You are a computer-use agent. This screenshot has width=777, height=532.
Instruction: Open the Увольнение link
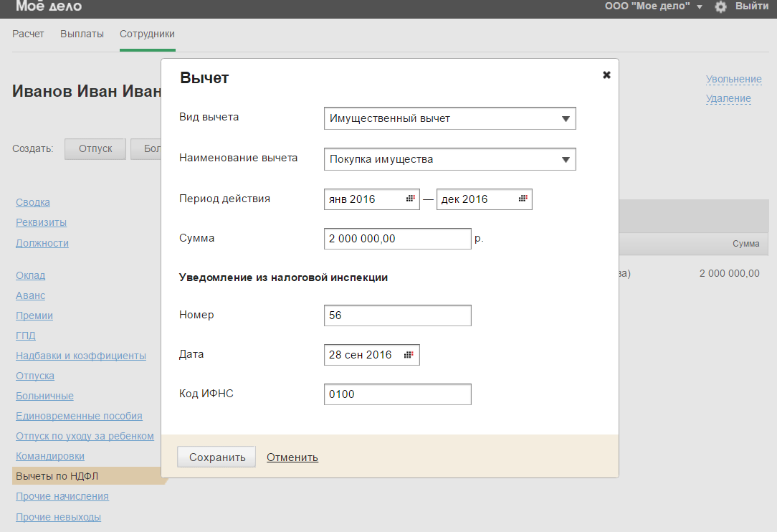[x=733, y=79]
